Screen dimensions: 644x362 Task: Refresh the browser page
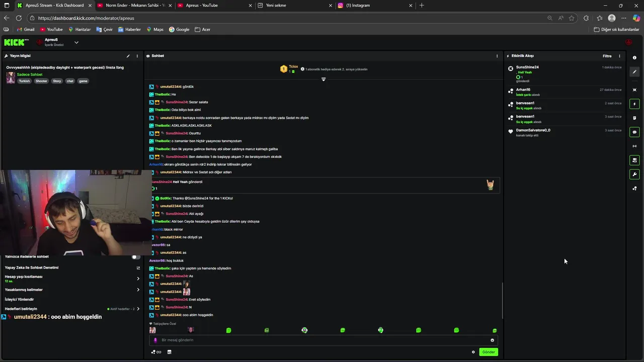point(19,18)
